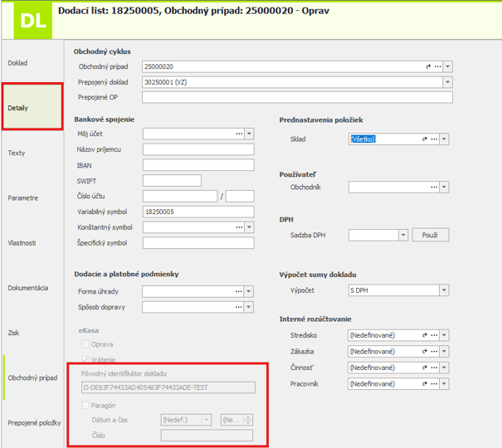Screen dimensions: 502x448
Task: Toggle the Oprava checkbox
Action: tap(85, 344)
